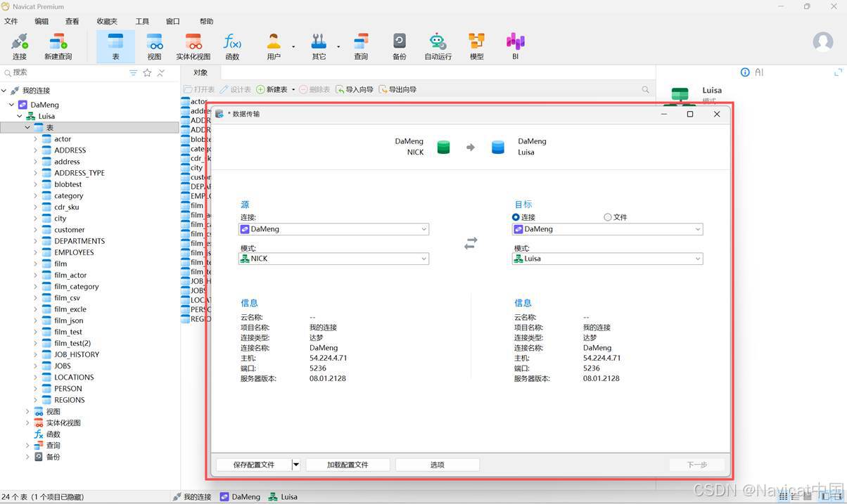Open the target 模式 Luisa dropdown

coord(607,259)
